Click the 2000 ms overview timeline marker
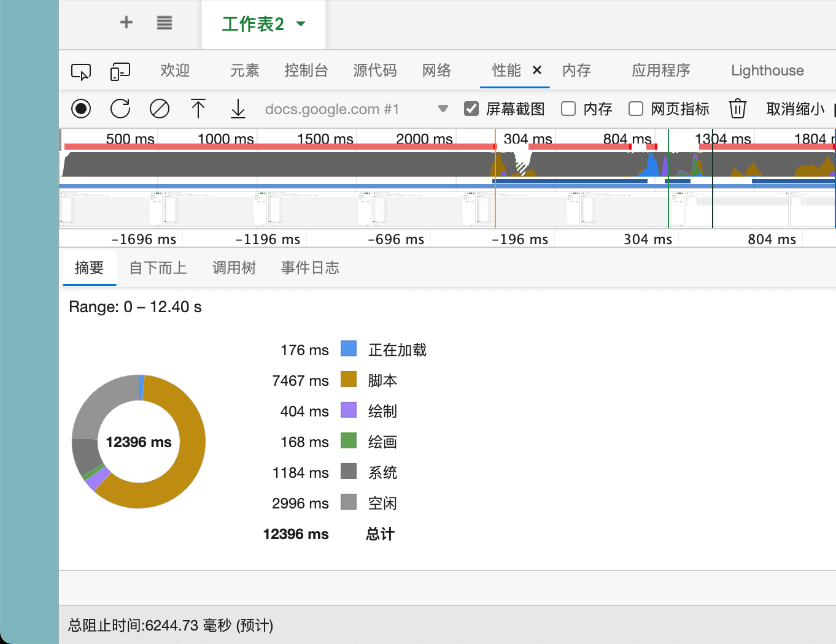 [424, 139]
